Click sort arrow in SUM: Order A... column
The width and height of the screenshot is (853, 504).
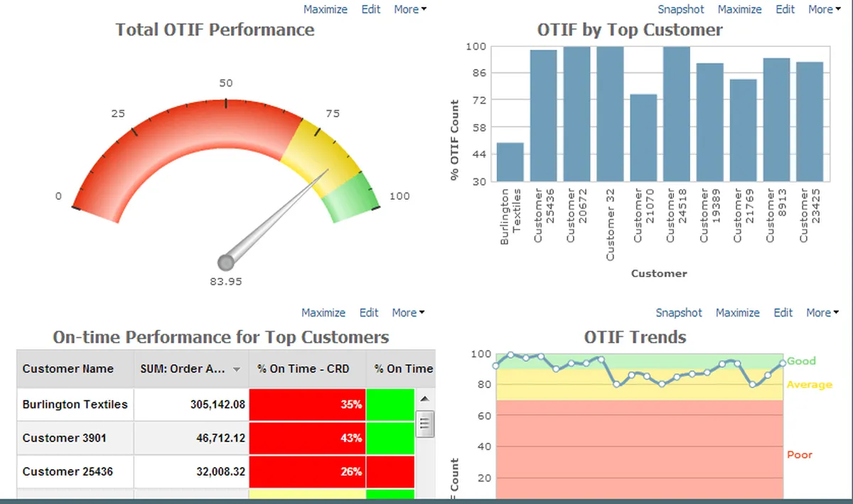[x=237, y=370]
